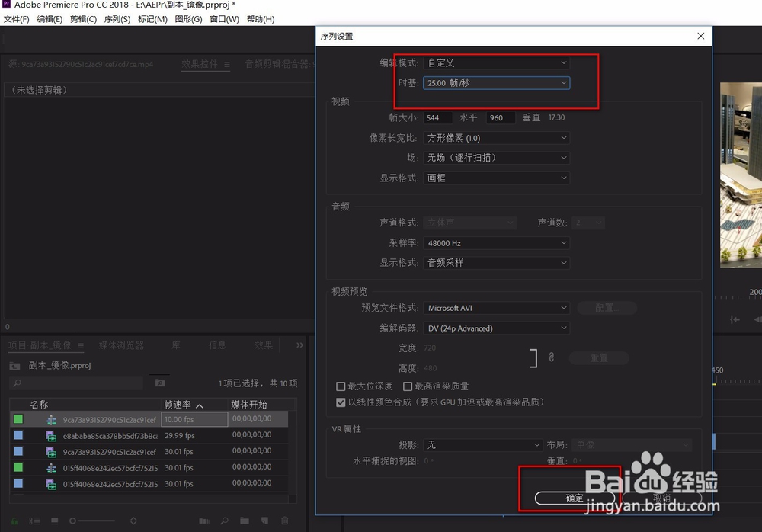
Task: Click the green label of 10.00 fps row
Action: tap(18, 419)
